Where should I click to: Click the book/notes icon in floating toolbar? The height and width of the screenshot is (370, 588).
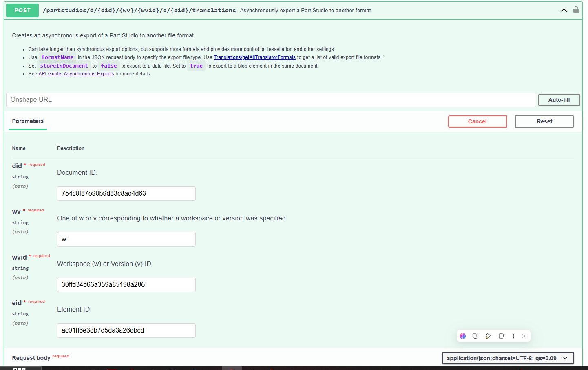pos(501,336)
